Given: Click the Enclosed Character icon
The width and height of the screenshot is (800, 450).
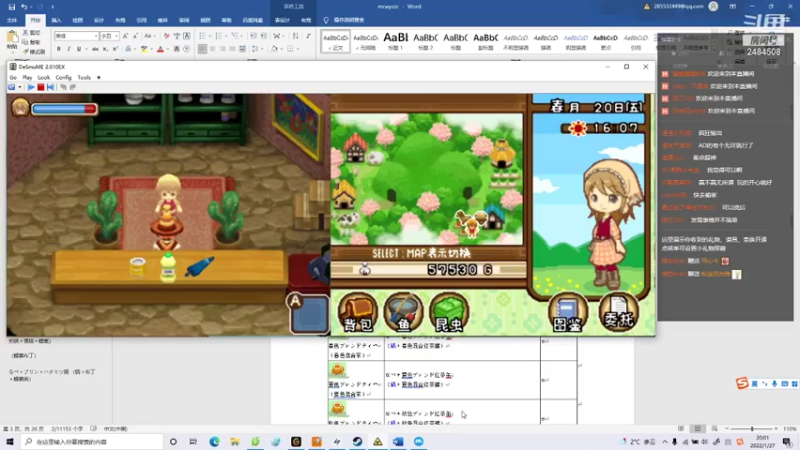Looking at the screenshot, I should [187, 49].
